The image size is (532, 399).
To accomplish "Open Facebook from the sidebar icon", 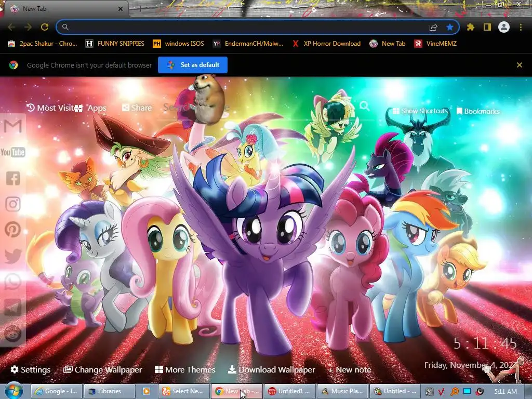I will 13,178.
